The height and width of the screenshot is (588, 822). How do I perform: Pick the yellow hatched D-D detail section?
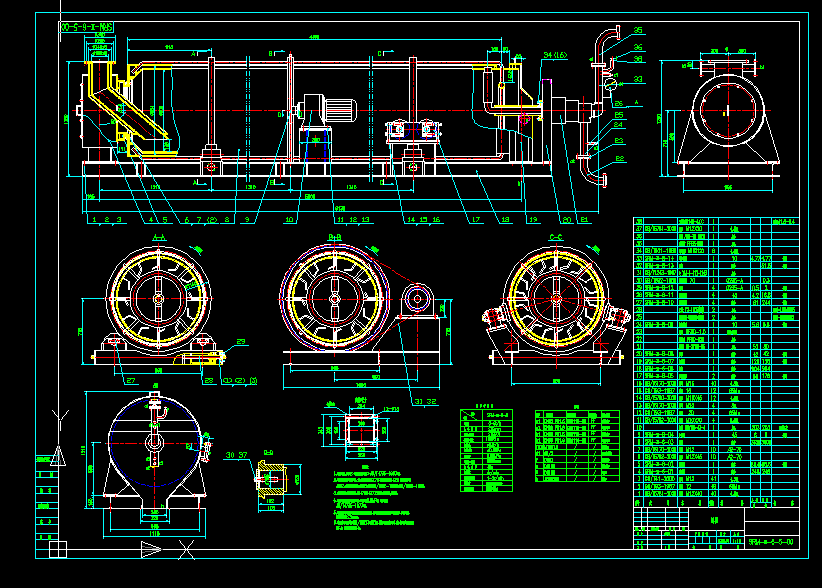click(x=272, y=477)
